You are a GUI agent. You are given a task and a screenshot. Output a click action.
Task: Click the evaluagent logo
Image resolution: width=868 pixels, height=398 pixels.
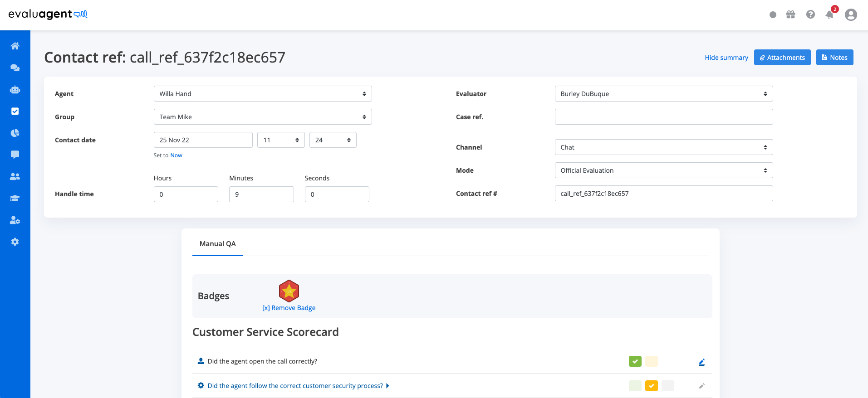coord(48,14)
